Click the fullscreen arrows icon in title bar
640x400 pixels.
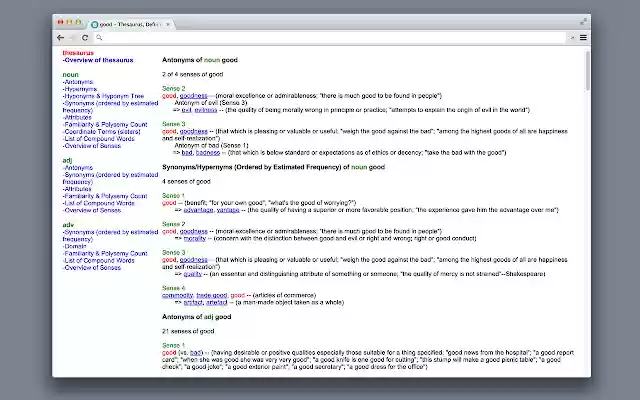[583, 22]
